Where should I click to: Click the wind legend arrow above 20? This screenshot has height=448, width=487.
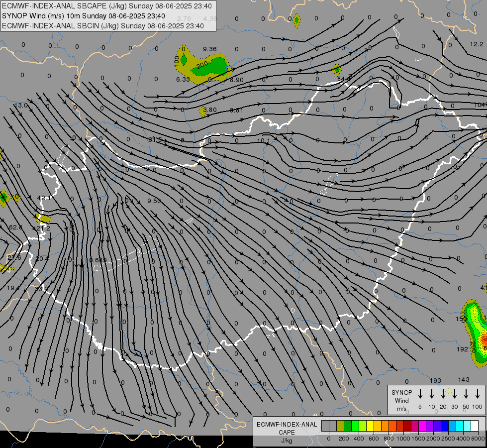pyautogui.click(x=443, y=393)
